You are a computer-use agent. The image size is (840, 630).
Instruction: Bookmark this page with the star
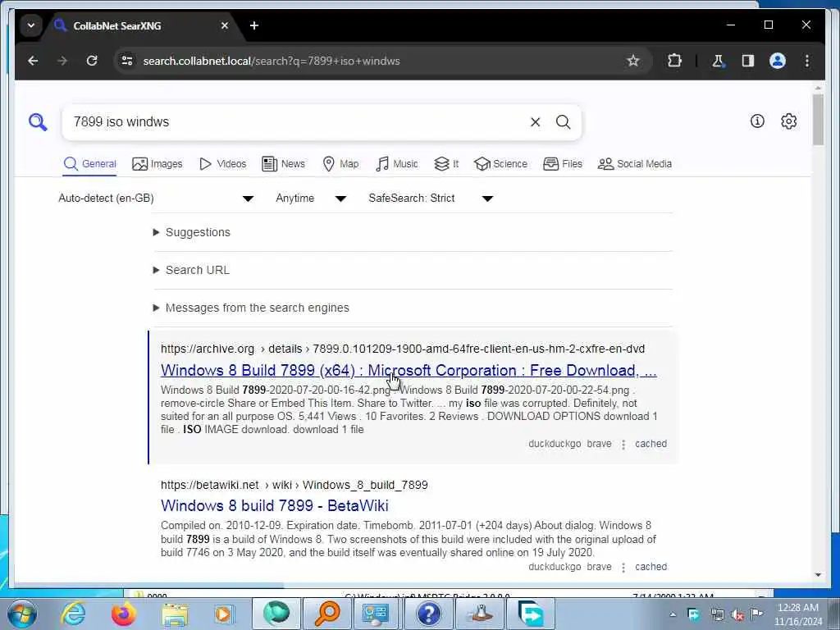click(632, 61)
